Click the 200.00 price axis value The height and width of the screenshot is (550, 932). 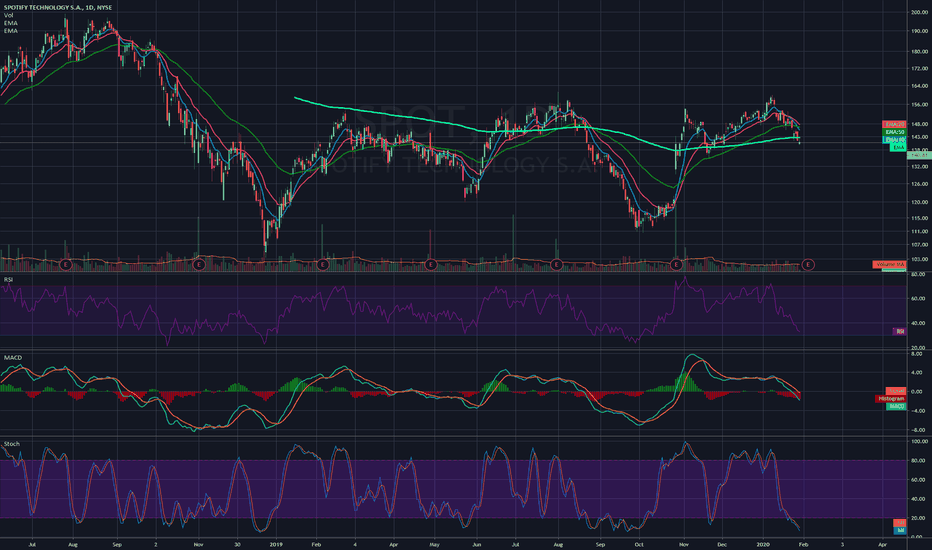(920, 12)
